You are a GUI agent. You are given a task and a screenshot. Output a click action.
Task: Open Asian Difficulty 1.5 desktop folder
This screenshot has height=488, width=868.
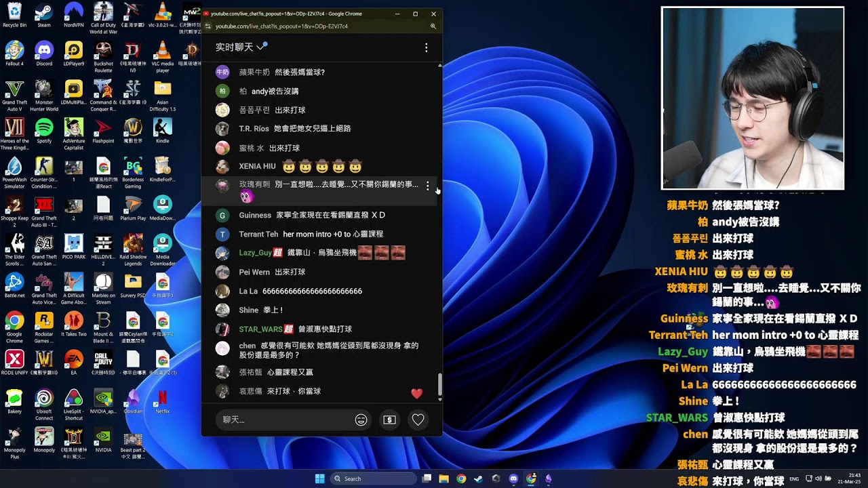(162, 96)
